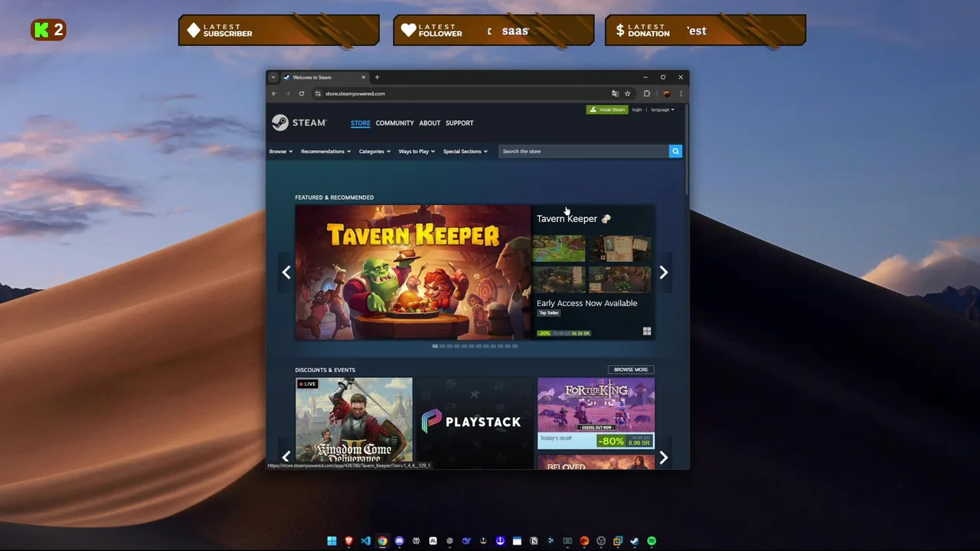Click the browser forward arrow

288,93
